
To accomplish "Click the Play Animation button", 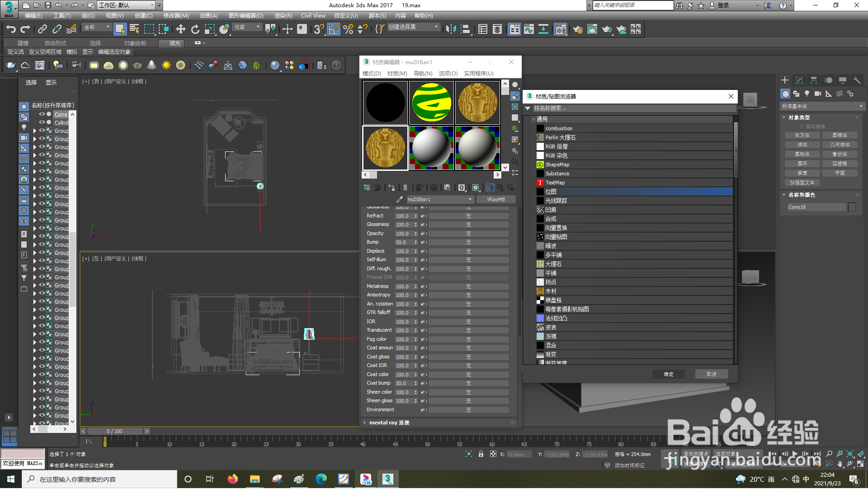I will click(795, 454).
